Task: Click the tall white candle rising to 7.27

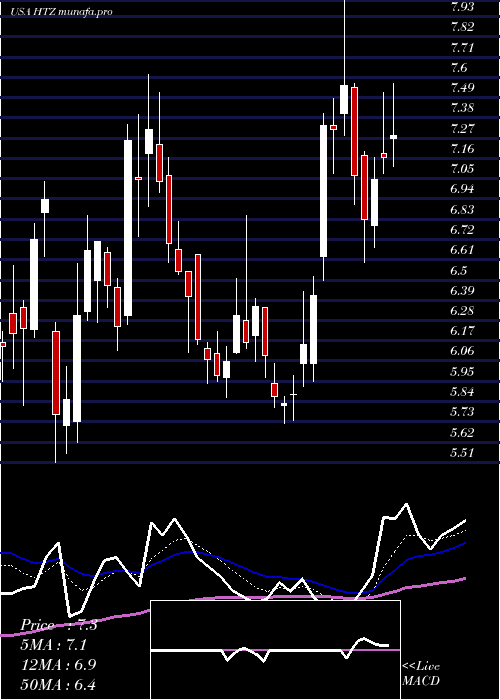Action: click(323, 191)
